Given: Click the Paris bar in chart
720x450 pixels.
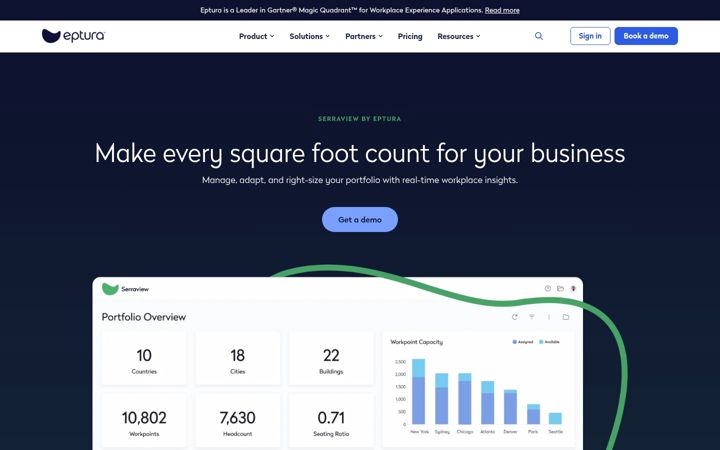Looking at the screenshot, I should [x=533, y=414].
